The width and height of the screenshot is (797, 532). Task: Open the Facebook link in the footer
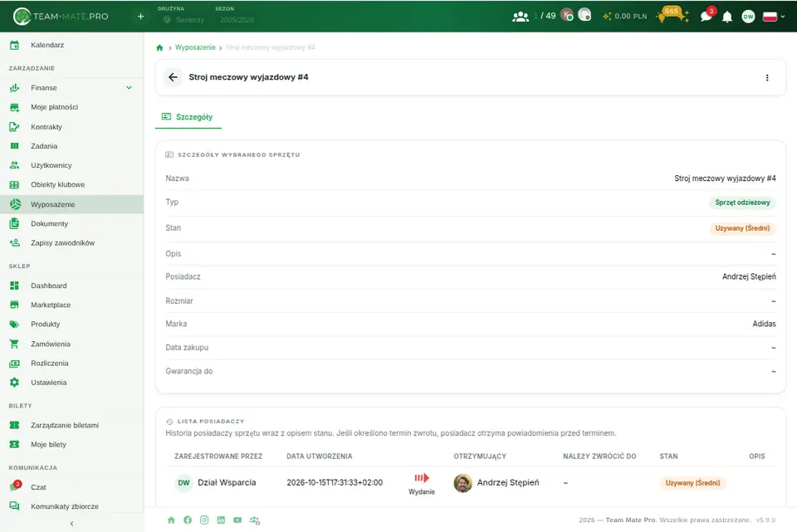tap(188, 520)
